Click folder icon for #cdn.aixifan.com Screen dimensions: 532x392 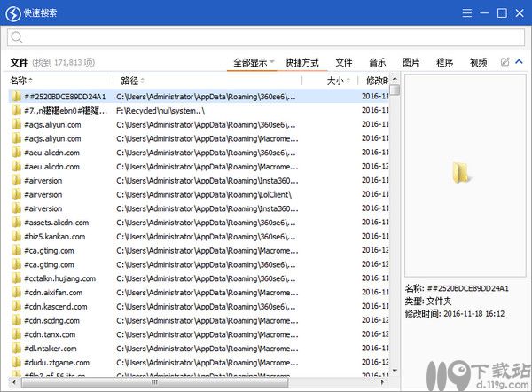click(x=16, y=293)
